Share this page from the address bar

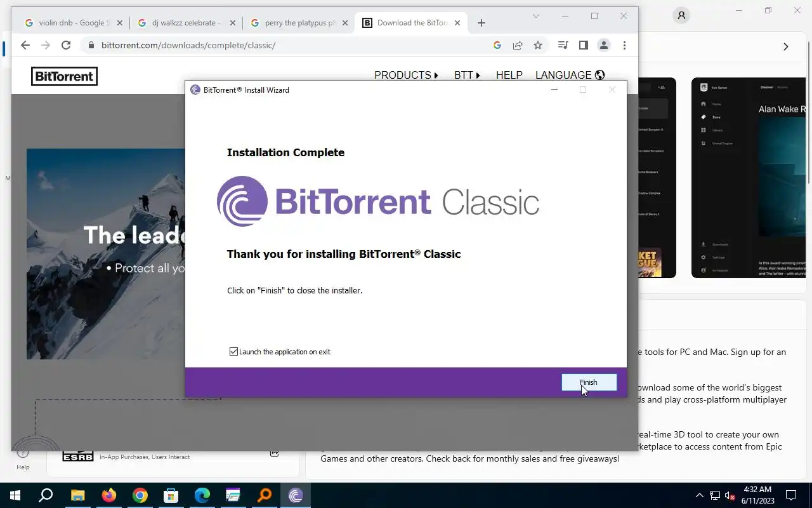click(x=518, y=45)
